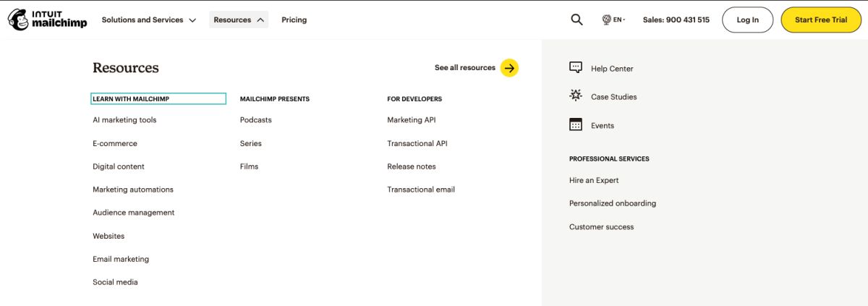This screenshot has height=306, width=868.
Task: Go to the Pricing menu item
Action: pos(294,20)
